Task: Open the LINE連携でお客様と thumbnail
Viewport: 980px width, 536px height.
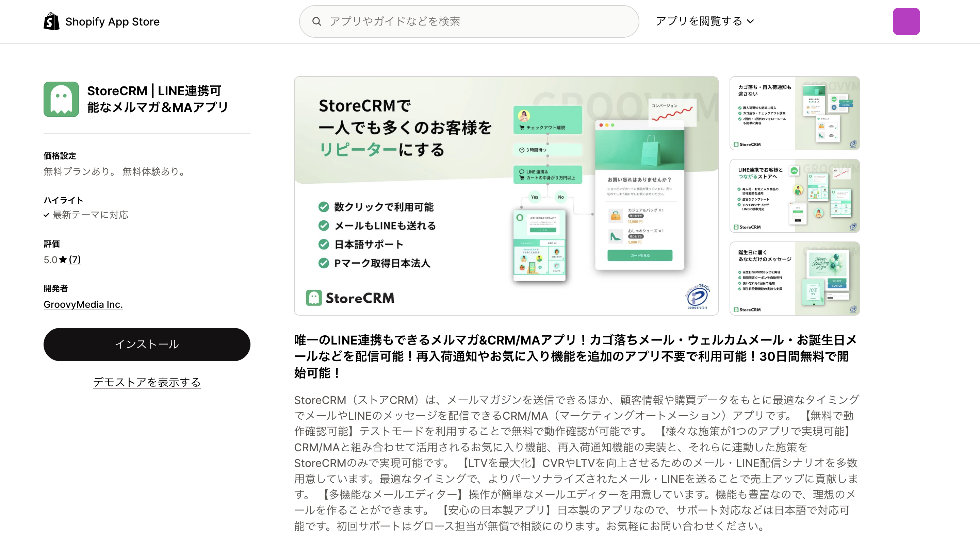Action: tap(794, 196)
